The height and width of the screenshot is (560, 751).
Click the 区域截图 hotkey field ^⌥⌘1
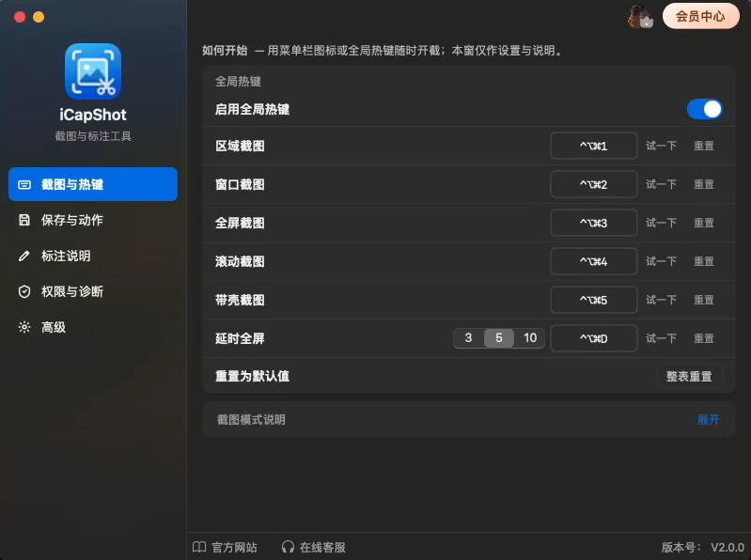(594, 146)
